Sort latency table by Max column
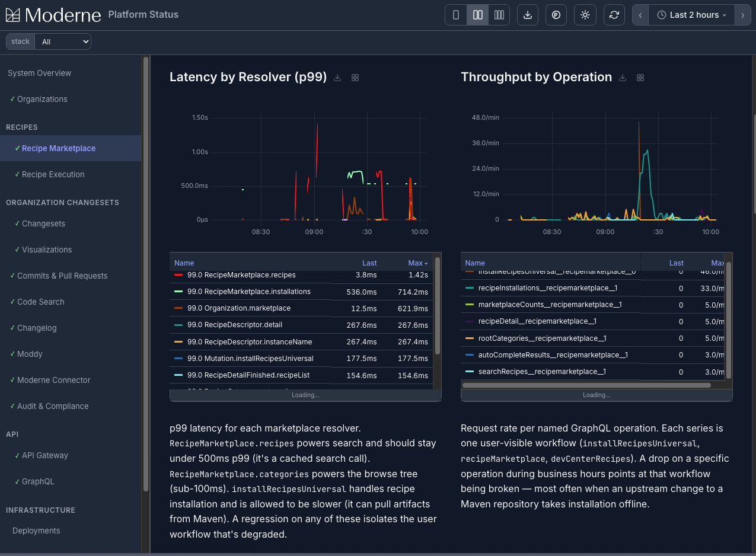Screen dimensions: 756x556 tap(417, 263)
